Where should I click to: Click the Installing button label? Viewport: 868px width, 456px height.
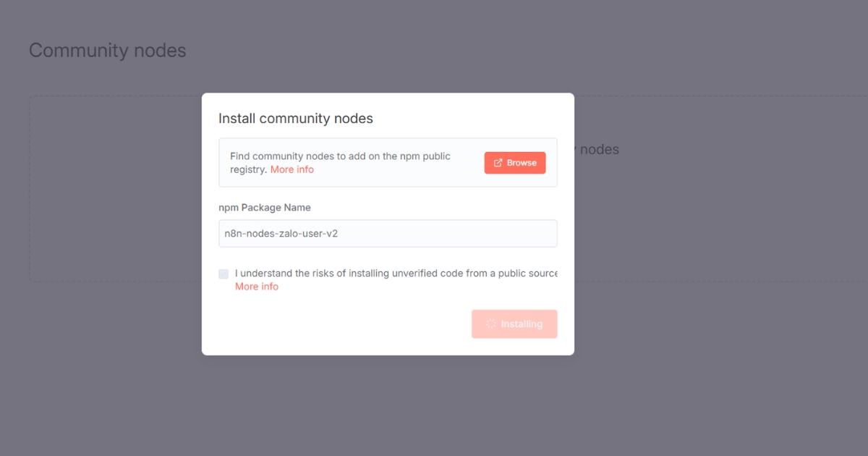tap(522, 324)
